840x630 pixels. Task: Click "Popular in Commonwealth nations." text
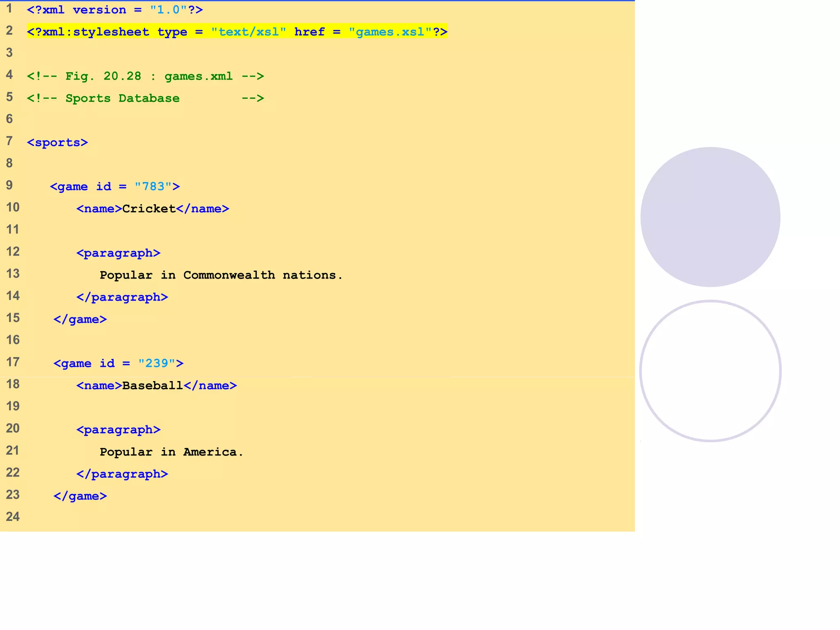[221, 275]
